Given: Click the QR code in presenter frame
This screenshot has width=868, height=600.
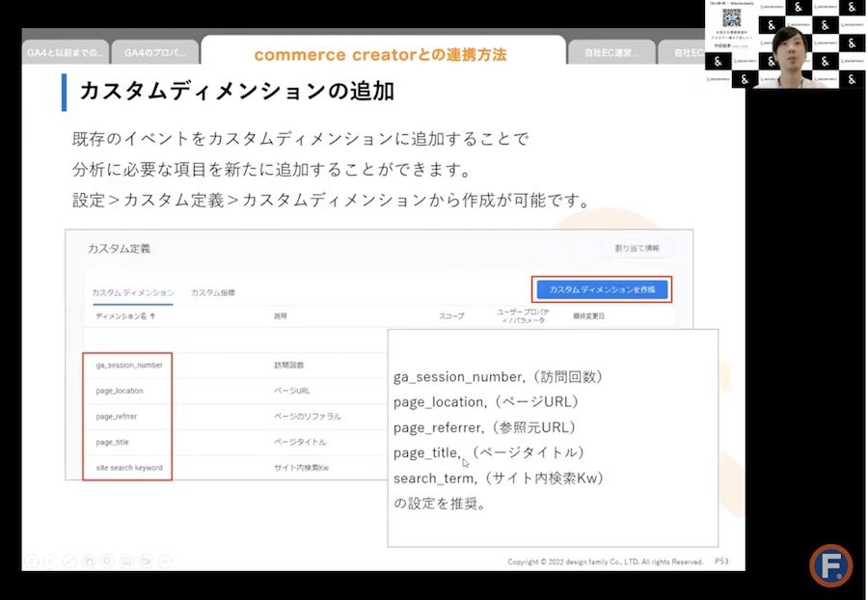Looking at the screenshot, I should click(x=731, y=17).
